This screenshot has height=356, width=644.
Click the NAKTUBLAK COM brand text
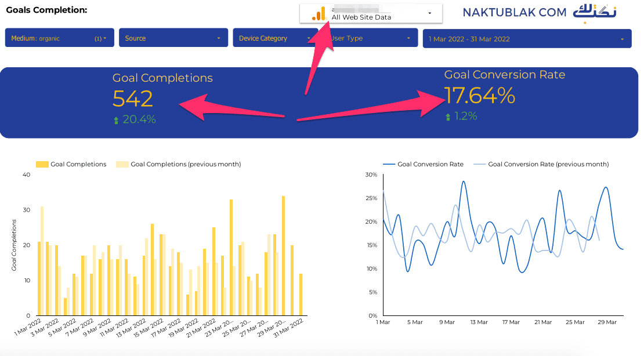[x=514, y=12]
